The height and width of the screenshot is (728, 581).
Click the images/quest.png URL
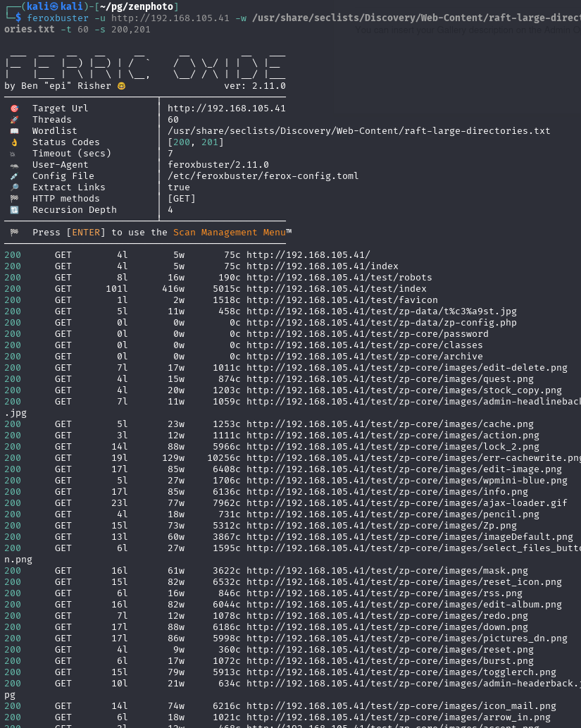pos(390,379)
